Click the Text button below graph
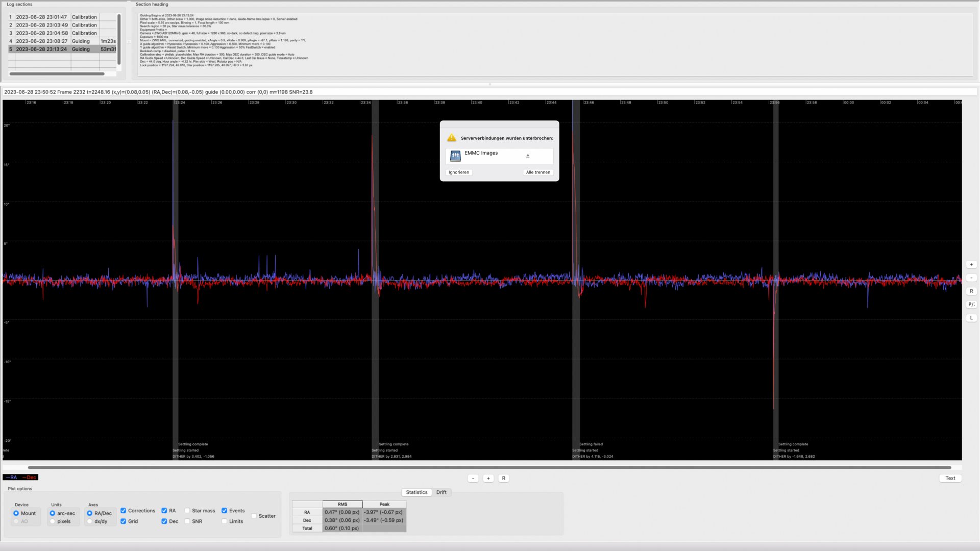 [950, 479]
